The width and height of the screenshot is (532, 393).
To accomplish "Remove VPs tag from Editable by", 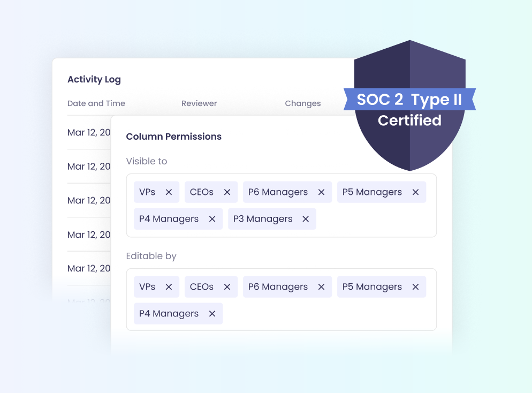I will pyautogui.click(x=169, y=287).
